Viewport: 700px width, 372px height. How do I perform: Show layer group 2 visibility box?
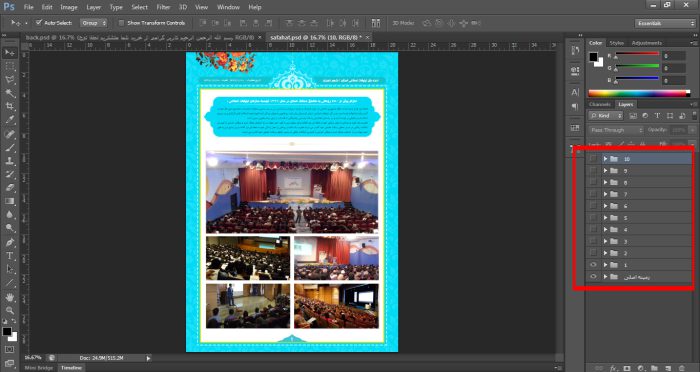[593, 253]
